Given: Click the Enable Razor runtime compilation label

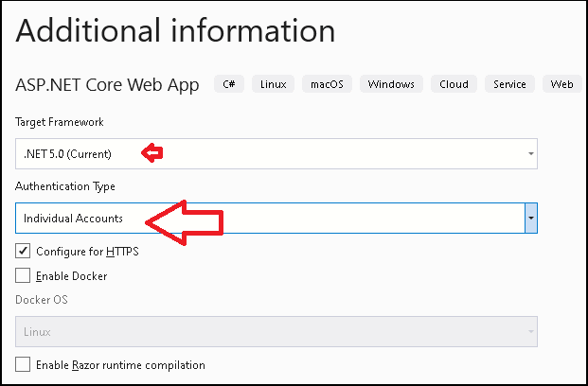Looking at the screenshot, I should click(x=120, y=365).
